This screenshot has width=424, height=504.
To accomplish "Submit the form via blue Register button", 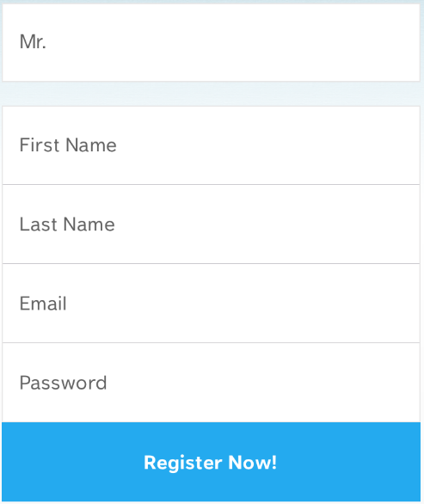I will click(x=212, y=462).
